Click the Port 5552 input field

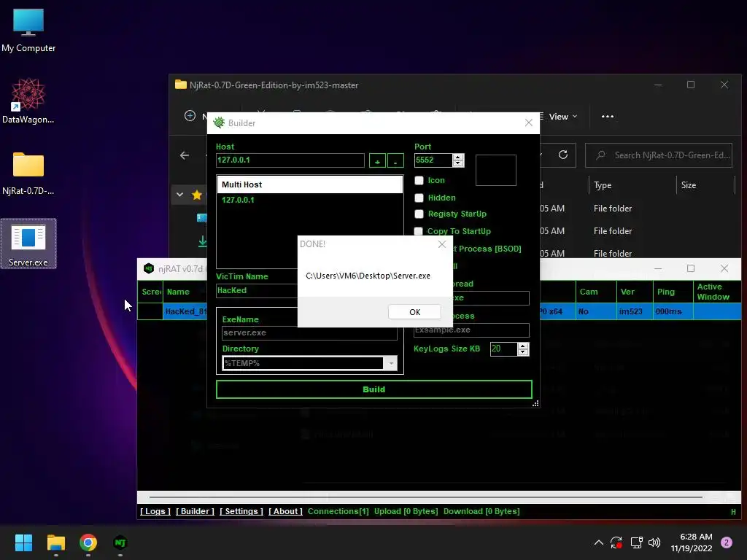(x=433, y=160)
